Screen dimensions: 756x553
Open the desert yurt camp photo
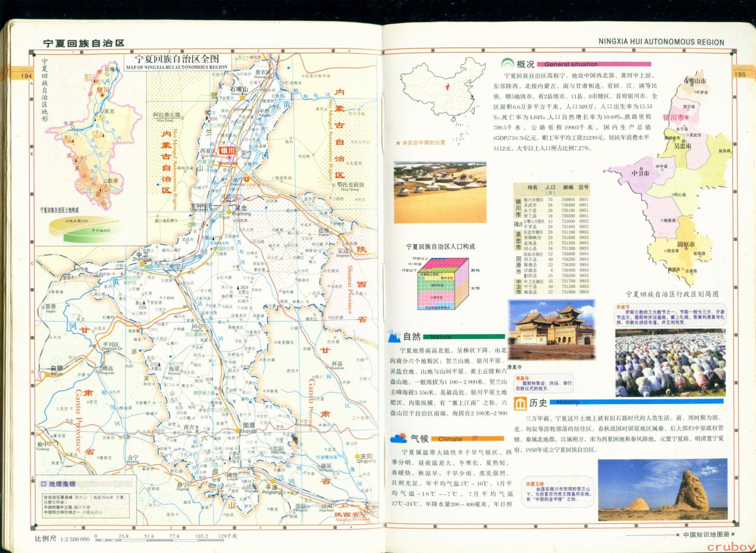(x=440, y=192)
